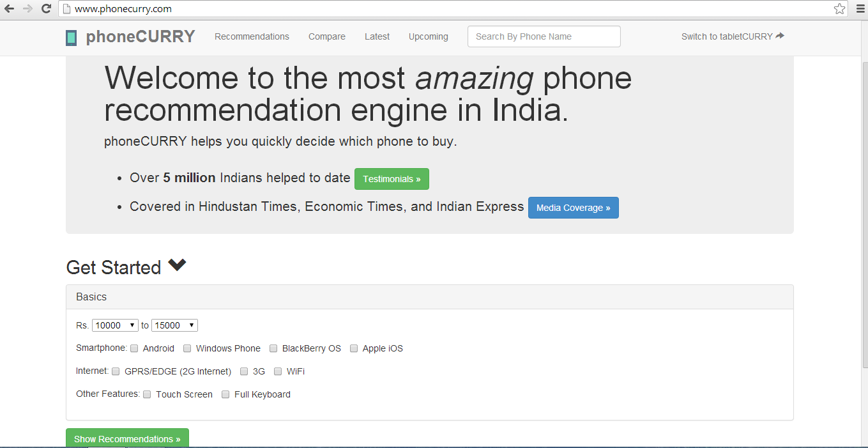
Task: Switch to tabletCURRY link
Action: click(733, 36)
